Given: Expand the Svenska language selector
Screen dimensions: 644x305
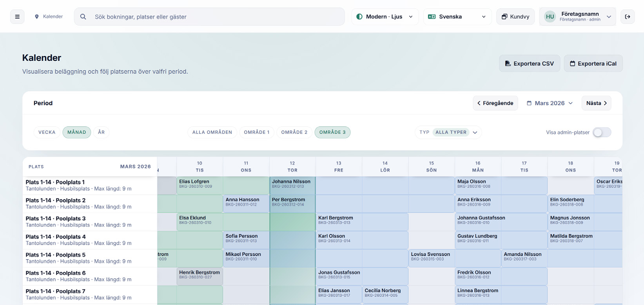Looking at the screenshot, I should tap(457, 16).
